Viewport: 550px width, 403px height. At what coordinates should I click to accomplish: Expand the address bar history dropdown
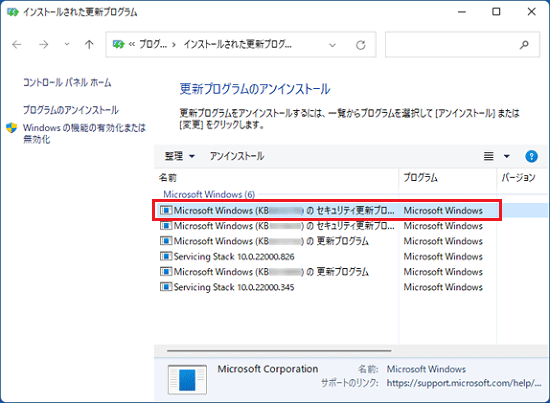[332, 45]
